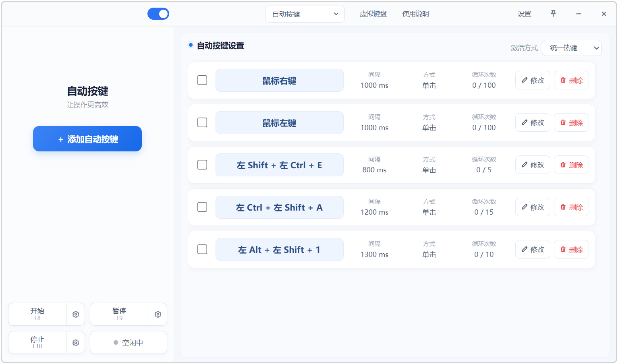Image resolution: width=618 pixels, height=364 pixels.
Task: Open the 自动按键 mode dropdown
Action: click(x=305, y=14)
